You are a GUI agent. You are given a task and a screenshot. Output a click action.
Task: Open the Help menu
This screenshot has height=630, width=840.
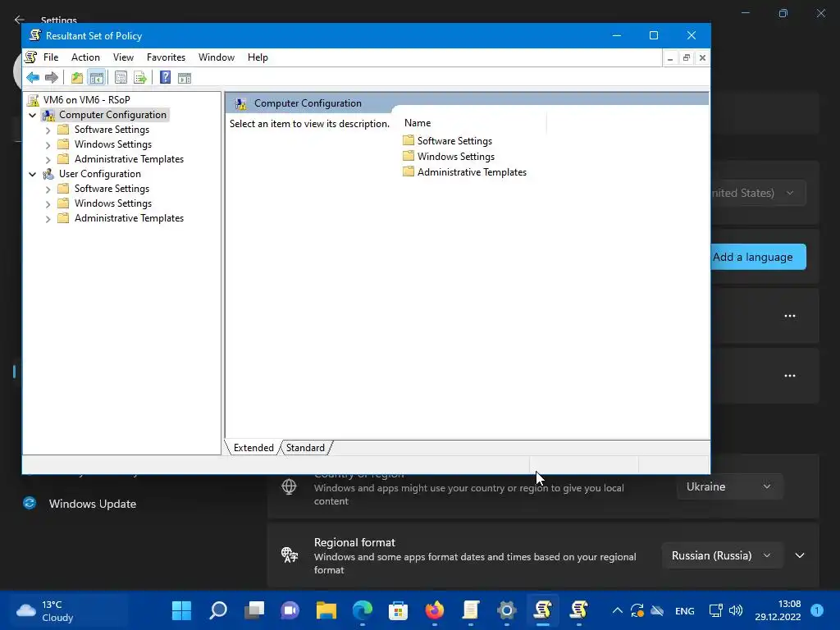coord(258,57)
